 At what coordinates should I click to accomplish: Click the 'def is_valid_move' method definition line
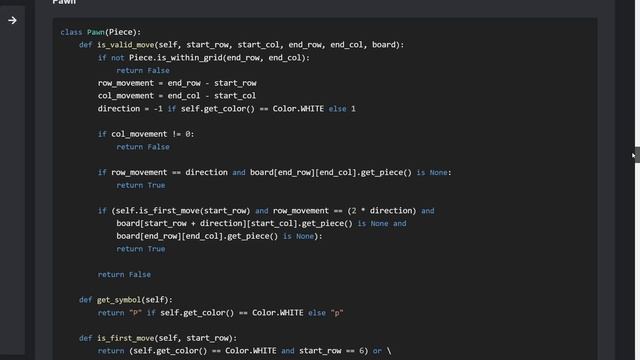point(241,44)
